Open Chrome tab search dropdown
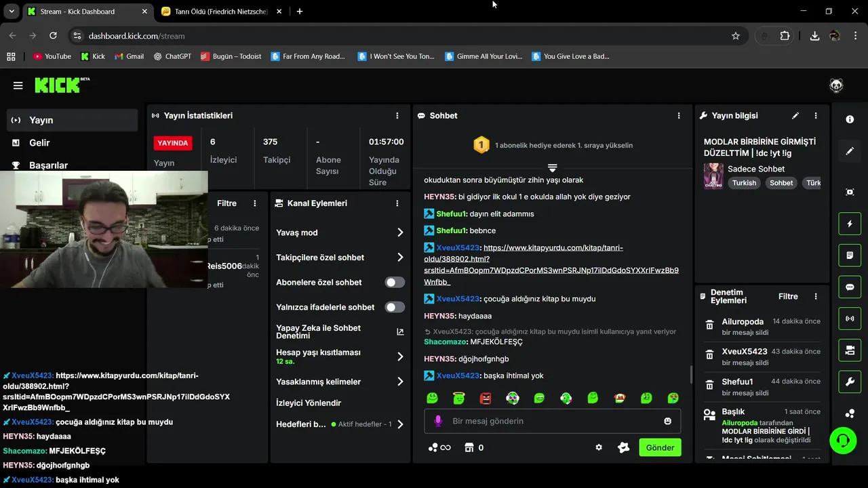This screenshot has height=488, width=868. pyautogui.click(x=12, y=12)
